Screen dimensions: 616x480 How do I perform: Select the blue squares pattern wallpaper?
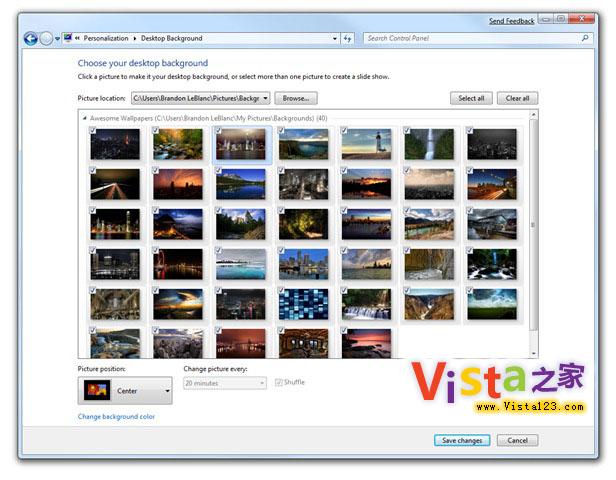pyautogui.click(x=303, y=303)
